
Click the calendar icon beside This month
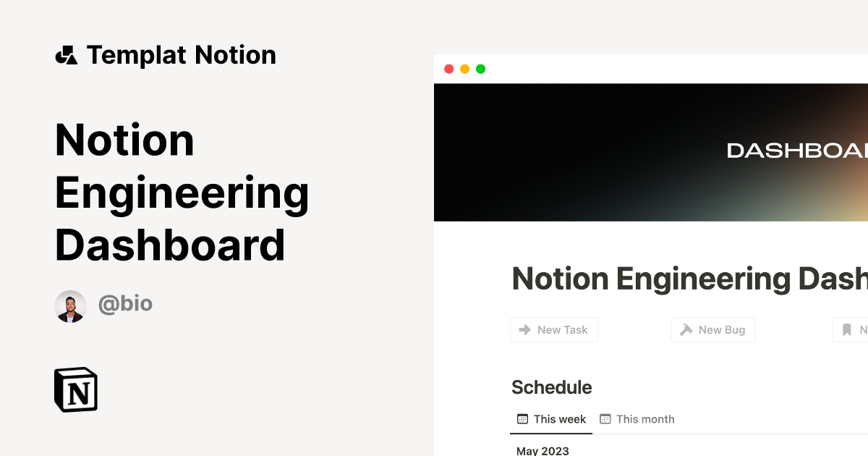606,418
